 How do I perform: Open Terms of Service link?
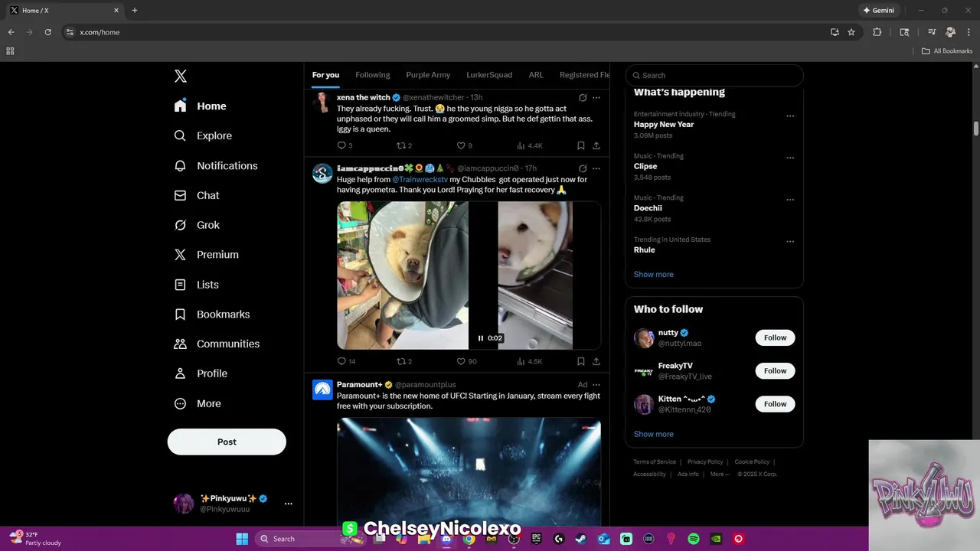(655, 461)
